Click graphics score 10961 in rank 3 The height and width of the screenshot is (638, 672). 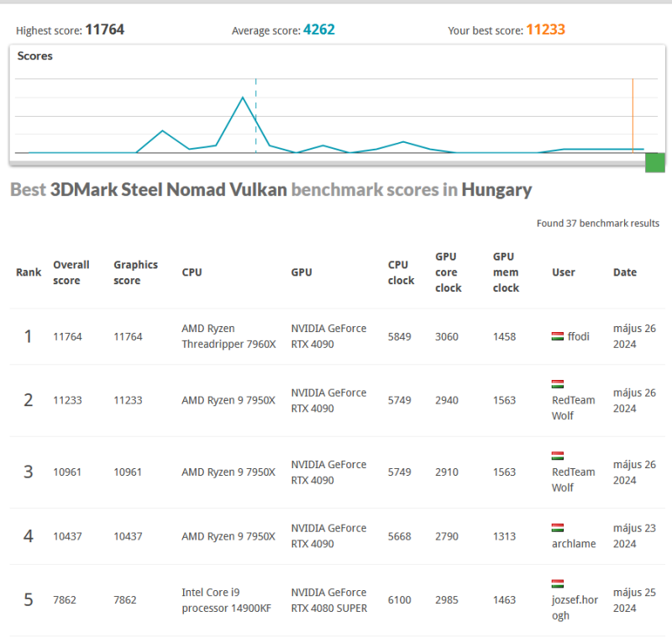point(128,472)
